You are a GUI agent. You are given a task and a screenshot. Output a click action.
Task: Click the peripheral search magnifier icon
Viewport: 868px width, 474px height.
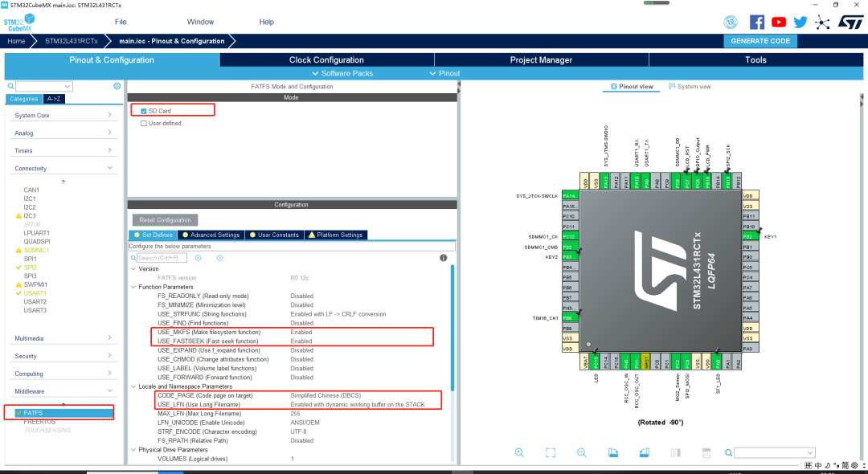(10, 86)
